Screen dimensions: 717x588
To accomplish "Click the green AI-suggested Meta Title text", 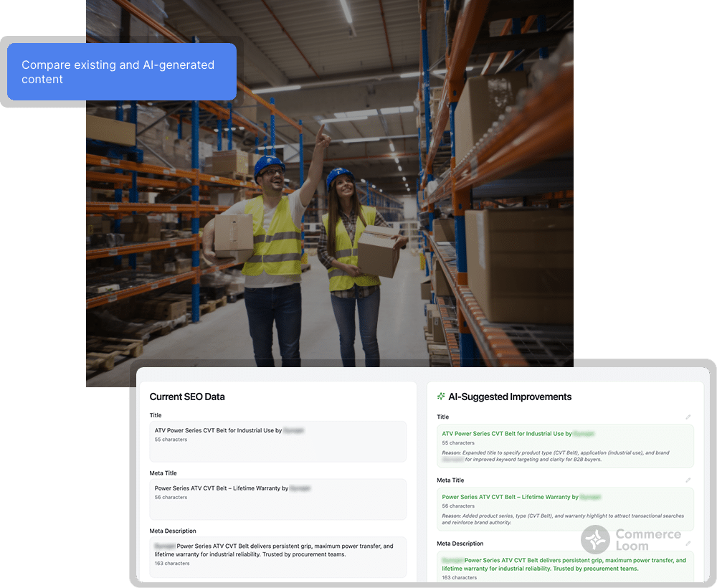I will pos(510,497).
